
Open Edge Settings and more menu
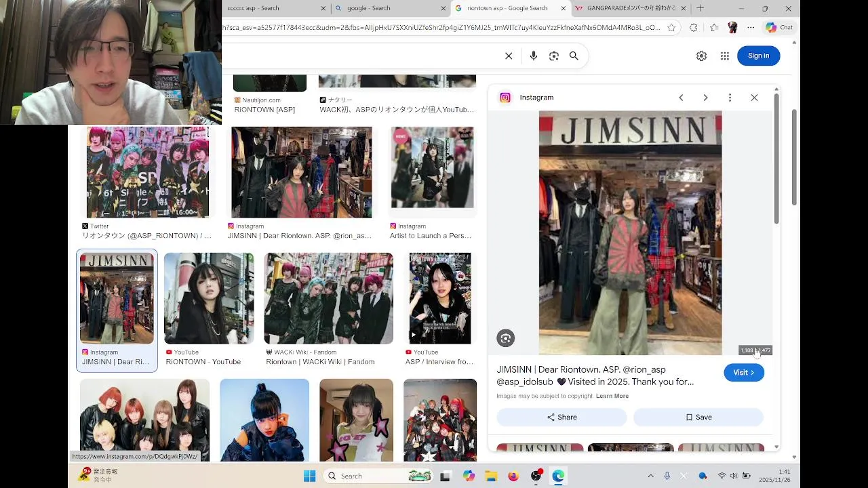751,28
